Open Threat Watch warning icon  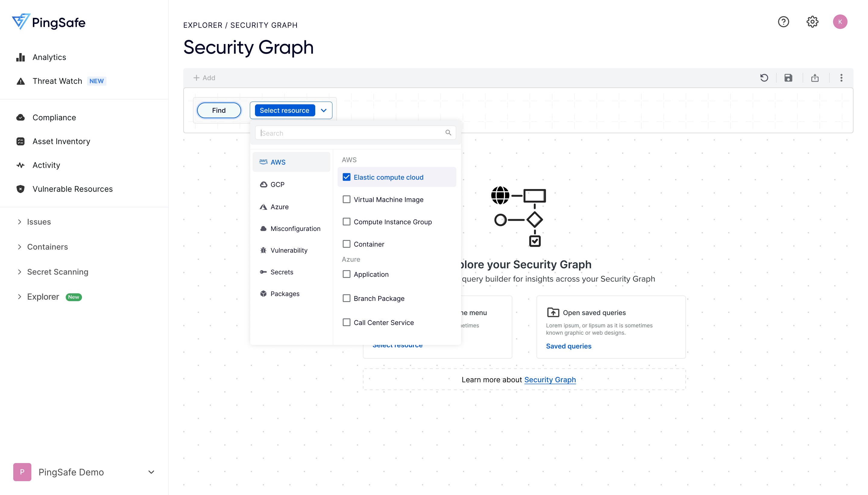click(20, 81)
